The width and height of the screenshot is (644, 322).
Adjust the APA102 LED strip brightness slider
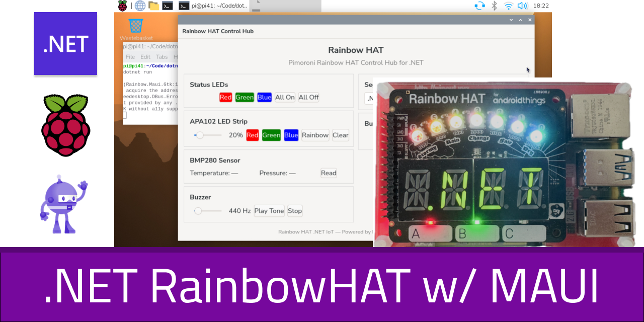(x=207, y=135)
